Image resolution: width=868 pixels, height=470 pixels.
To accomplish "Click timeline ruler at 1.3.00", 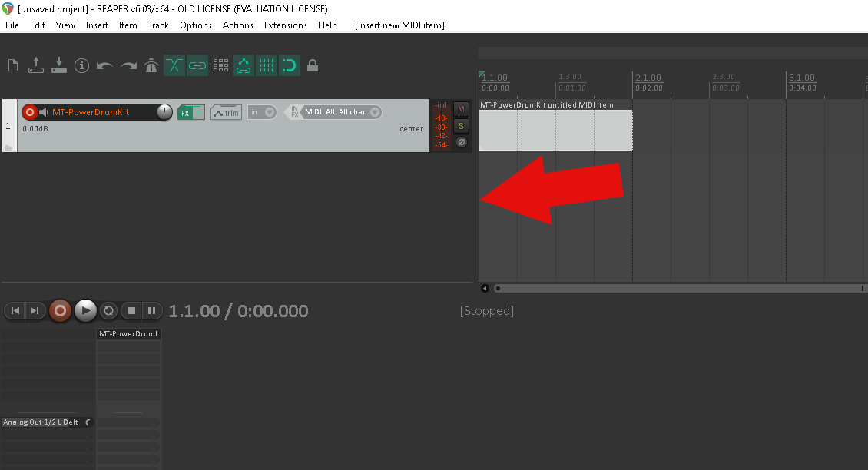I will click(570, 77).
